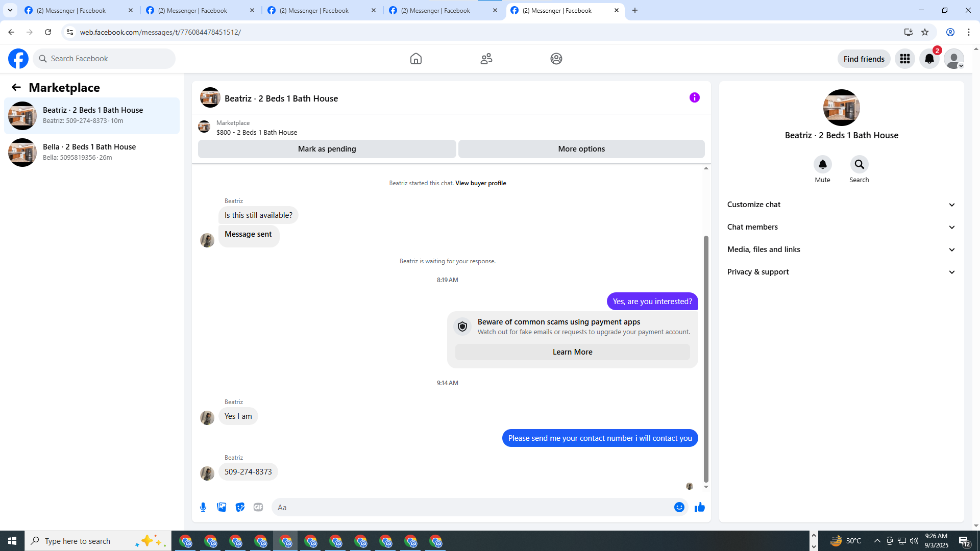Image resolution: width=980 pixels, height=551 pixels.
Task: Click the weather widget showing 30°C
Action: click(x=846, y=541)
